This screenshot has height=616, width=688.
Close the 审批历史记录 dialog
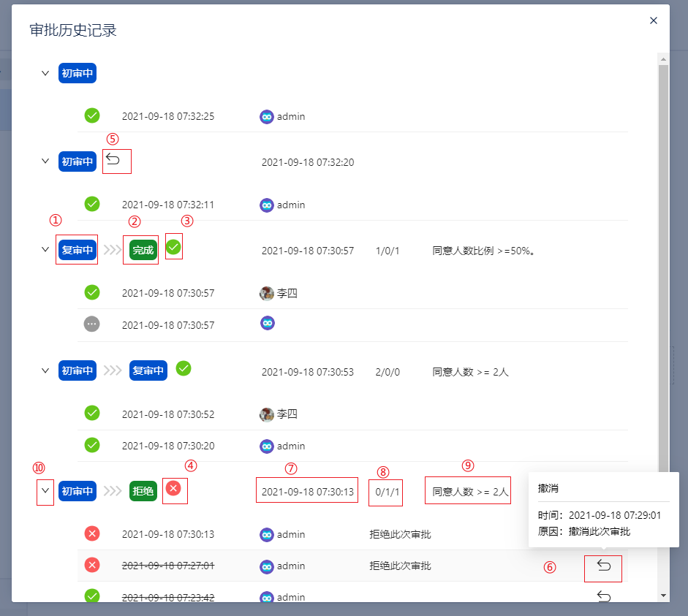click(x=654, y=20)
